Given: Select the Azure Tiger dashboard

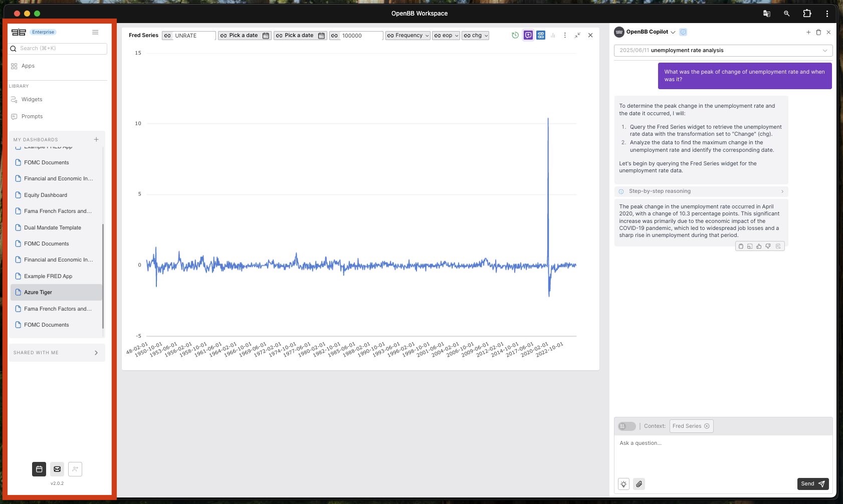Looking at the screenshot, I should pos(56,292).
